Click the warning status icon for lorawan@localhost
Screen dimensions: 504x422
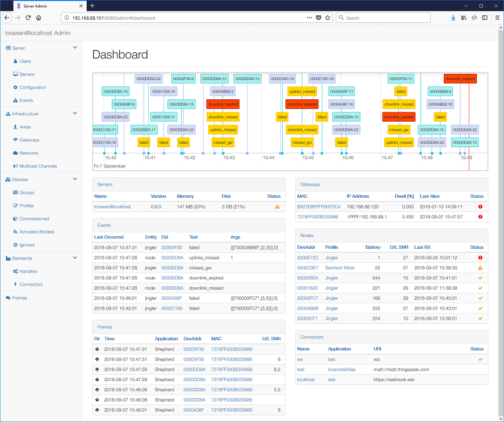click(278, 207)
